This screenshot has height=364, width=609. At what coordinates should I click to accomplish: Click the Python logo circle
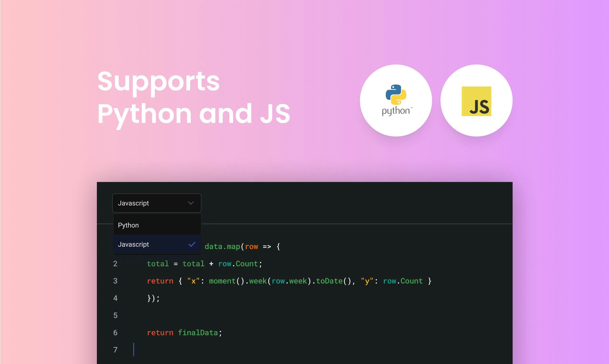pos(396,100)
